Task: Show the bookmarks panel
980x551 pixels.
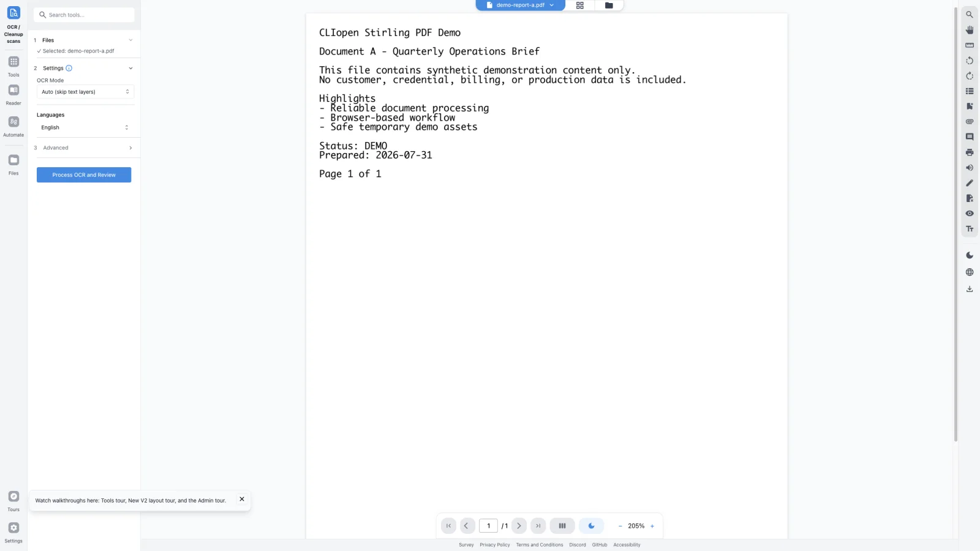Action: (970, 107)
